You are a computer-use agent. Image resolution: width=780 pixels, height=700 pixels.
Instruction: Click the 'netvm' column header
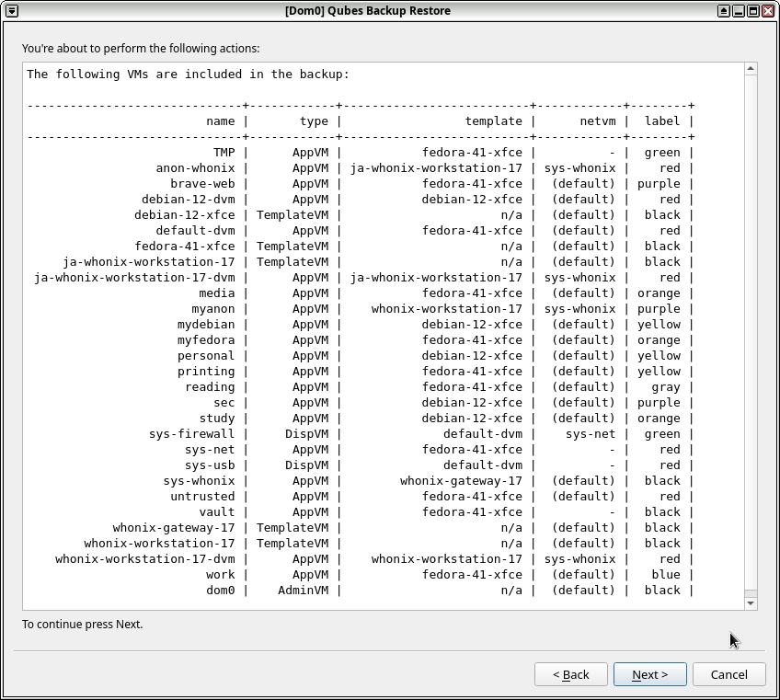598,121
